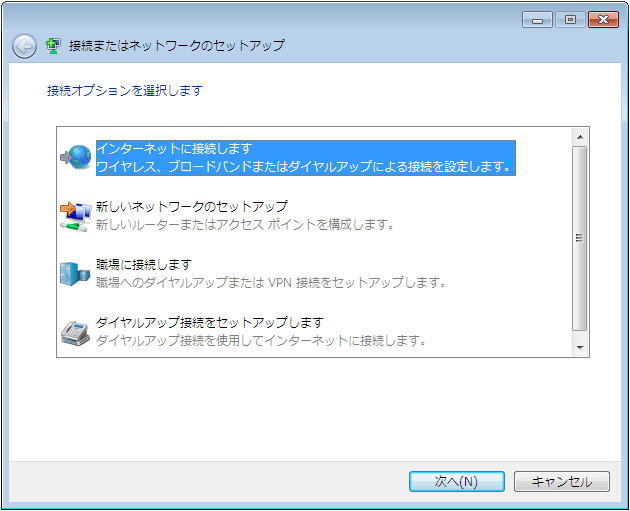Click description ワイヤレス、ブロードバンドまたはダイヤルアップ text
Viewport: 630px width, 511px height.
tap(304, 166)
